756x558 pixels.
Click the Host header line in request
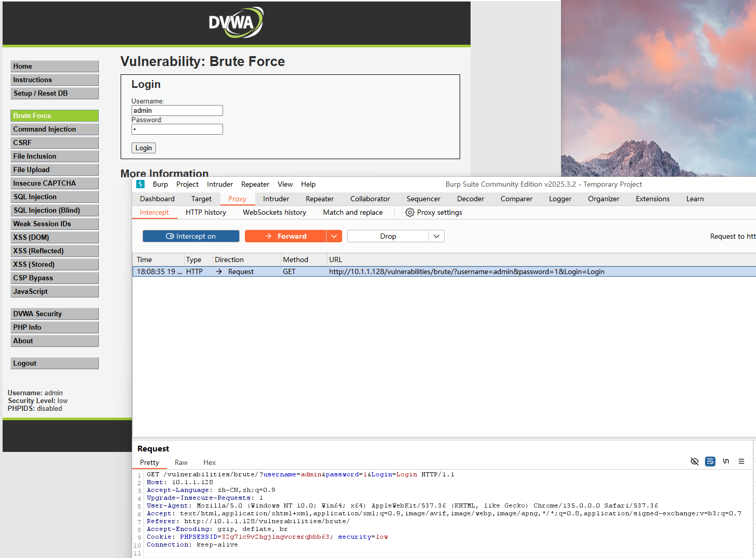coord(180,482)
